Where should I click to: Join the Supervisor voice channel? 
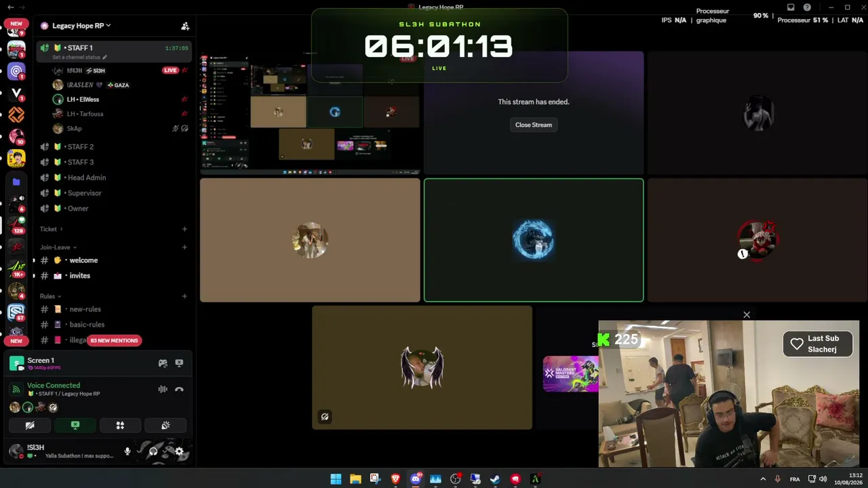click(x=114, y=193)
